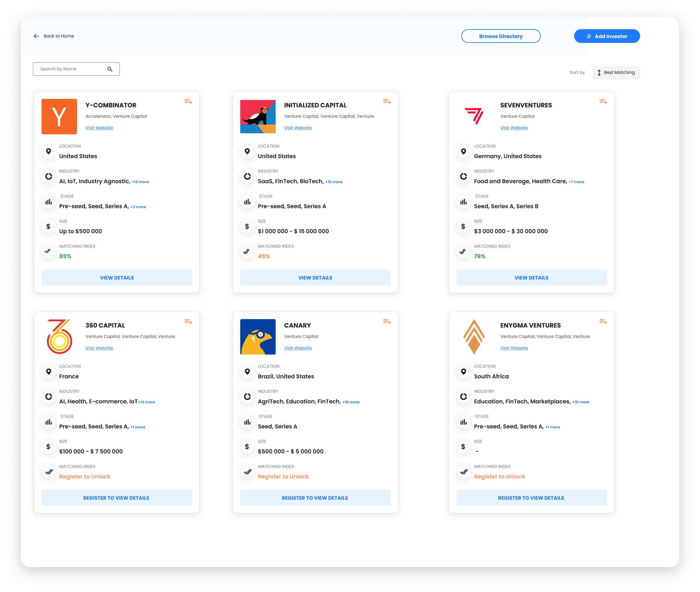Click the stage bar-chart icon on Initialized Capital

pos(247,202)
